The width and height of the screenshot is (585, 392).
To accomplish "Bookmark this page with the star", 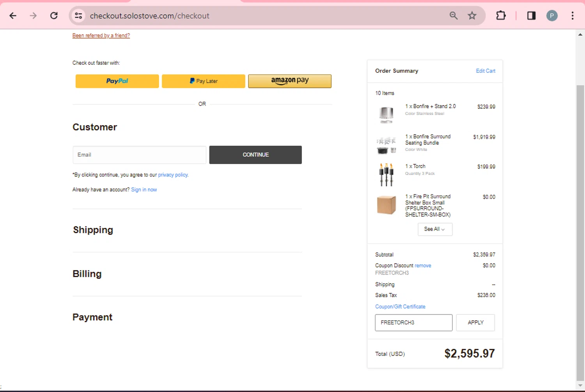I will point(472,16).
